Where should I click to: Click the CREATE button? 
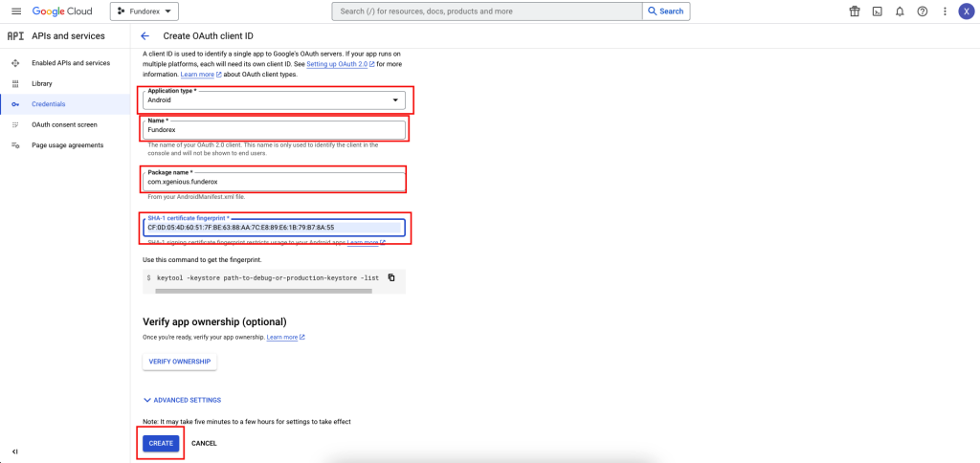pyautogui.click(x=161, y=443)
